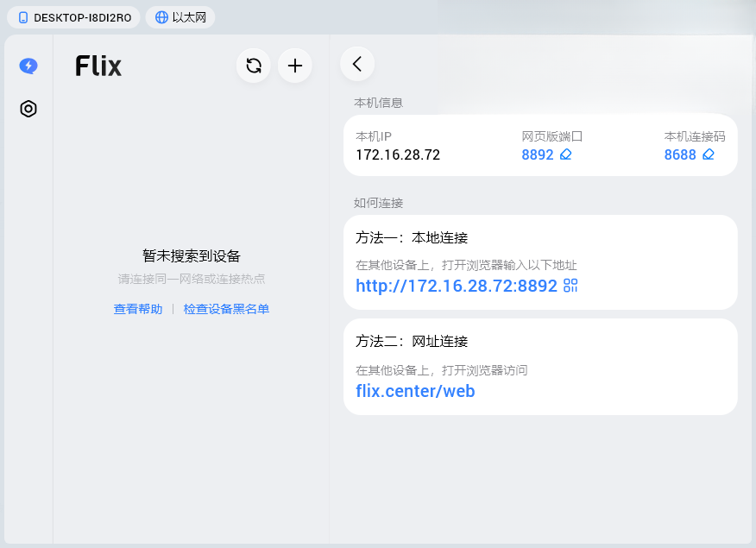Click the 请连接同一网络或连接热点 hint text
This screenshot has width=756, height=548.
(192, 279)
